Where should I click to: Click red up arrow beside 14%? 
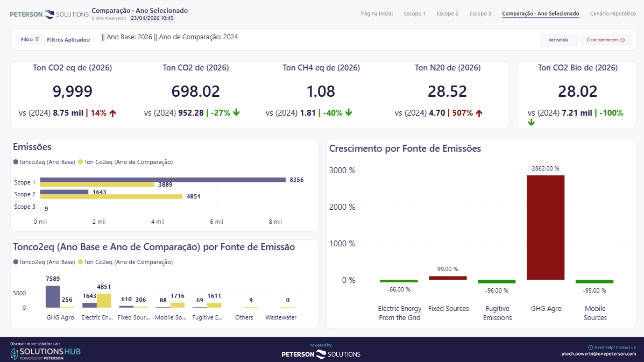112,113
